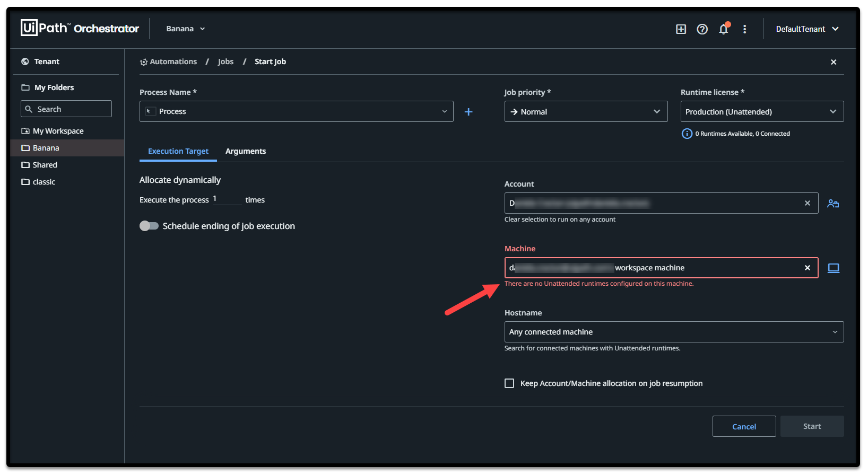Click the account user-robot icon
The height and width of the screenshot is (475, 868).
pos(833,204)
